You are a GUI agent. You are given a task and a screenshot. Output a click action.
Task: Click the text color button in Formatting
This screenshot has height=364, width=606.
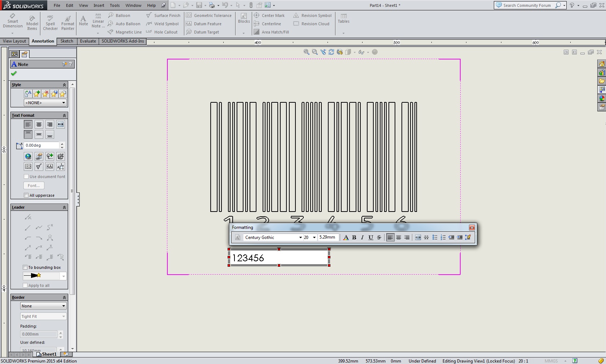(346, 238)
